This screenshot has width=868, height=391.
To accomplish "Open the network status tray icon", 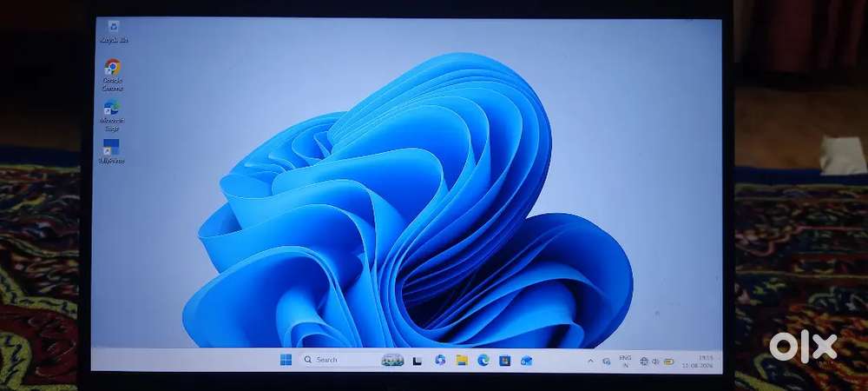I will 644,361.
